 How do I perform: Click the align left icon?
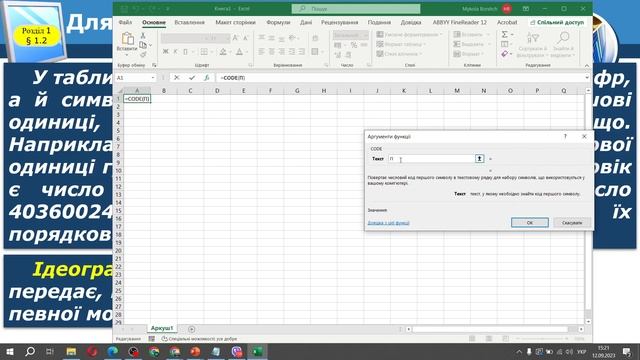pyautogui.click(x=262, y=51)
